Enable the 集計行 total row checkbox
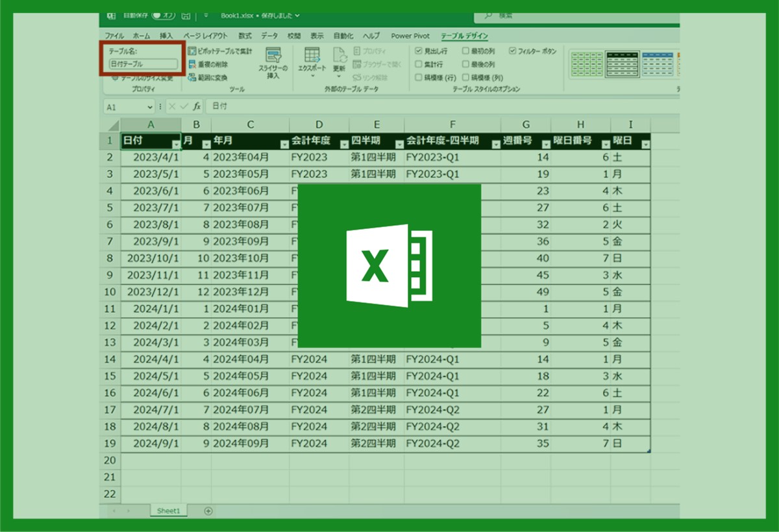 (419, 64)
